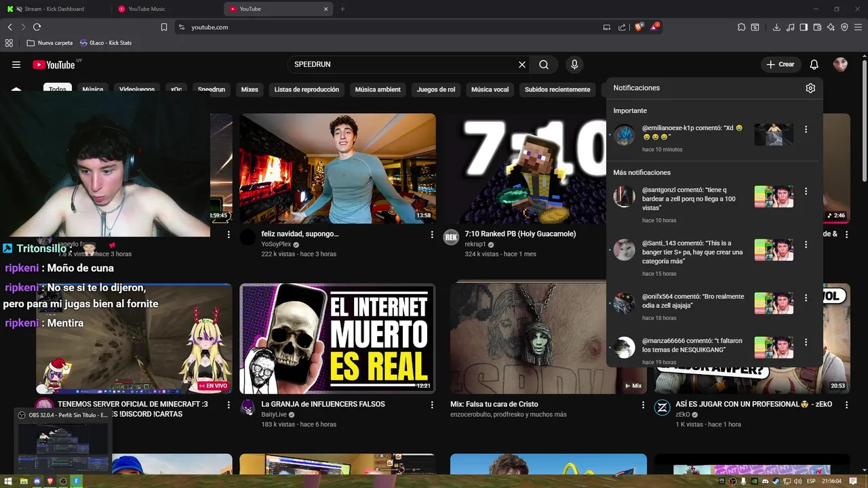
Task: Open Brave Rewards triangle icon
Action: pyautogui.click(x=654, y=27)
